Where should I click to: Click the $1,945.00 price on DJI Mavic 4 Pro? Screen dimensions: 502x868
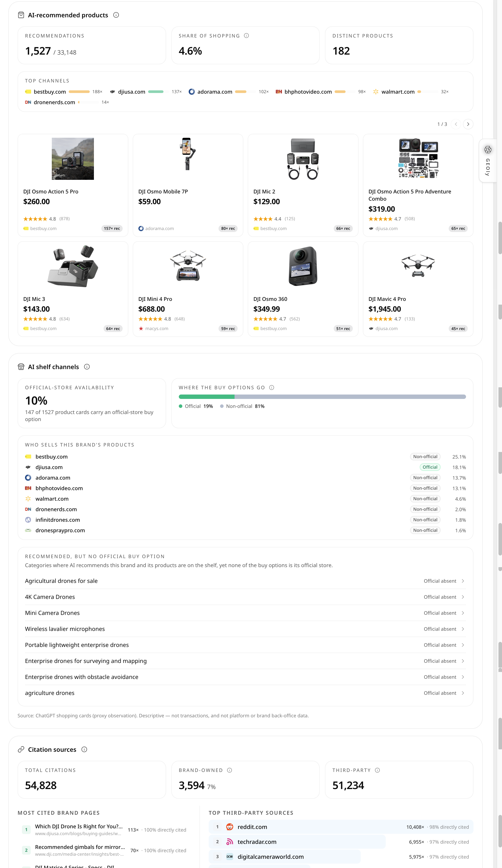click(x=385, y=309)
